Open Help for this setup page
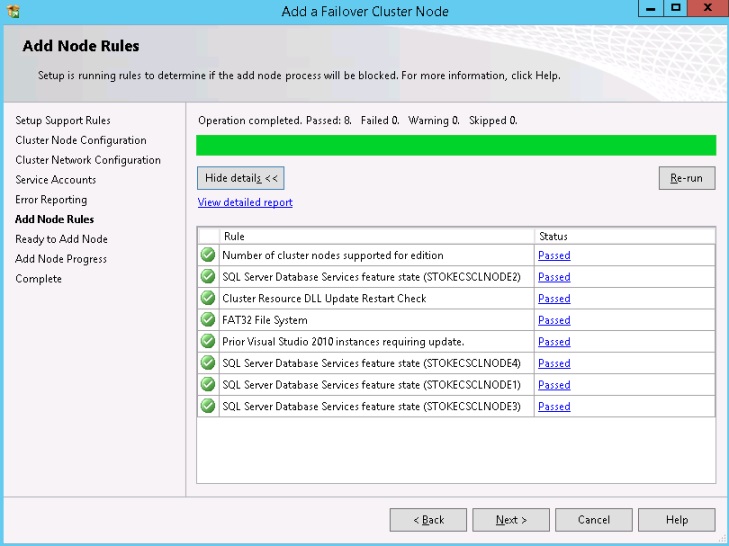Screen dimensions: 729x546 tap(676, 519)
